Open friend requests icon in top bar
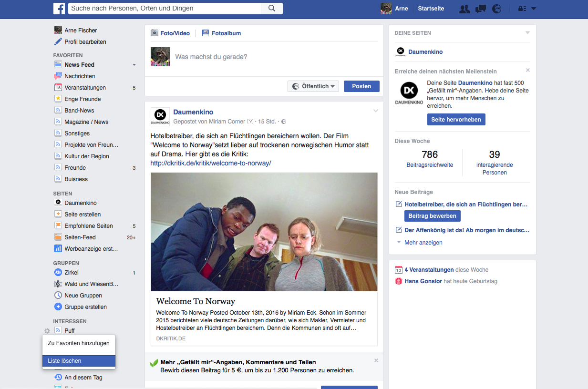The width and height of the screenshot is (588, 389). tap(464, 9)
